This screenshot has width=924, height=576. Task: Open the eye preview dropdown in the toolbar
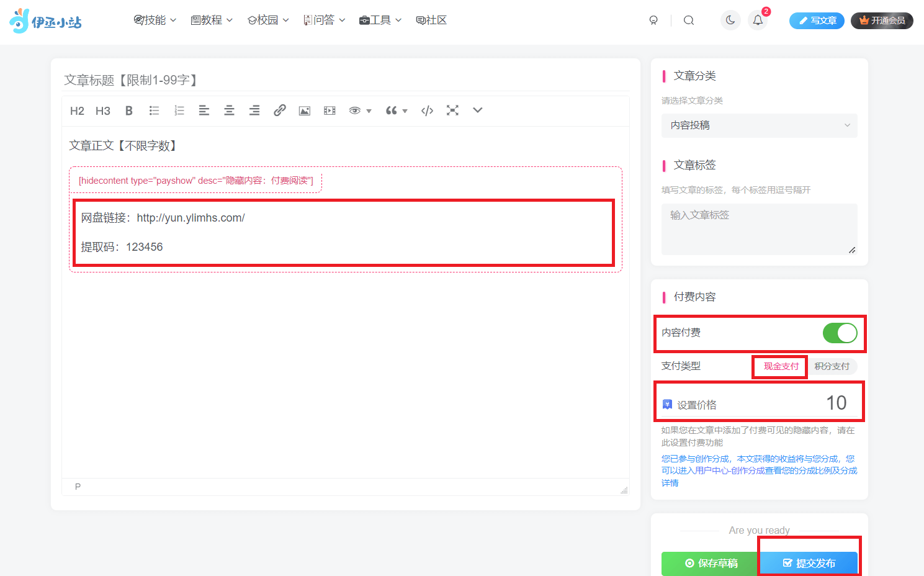tap(359, 110)
